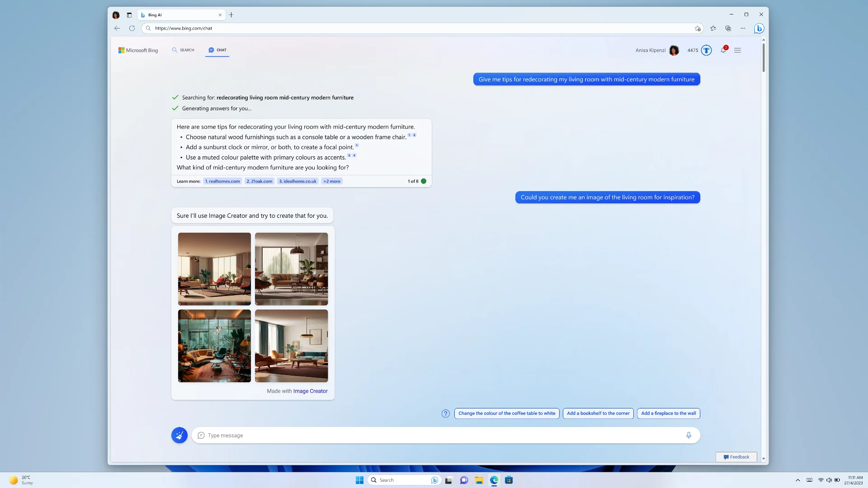
Task: Click the settings hamburger menu icon
Action: [737, 50]
